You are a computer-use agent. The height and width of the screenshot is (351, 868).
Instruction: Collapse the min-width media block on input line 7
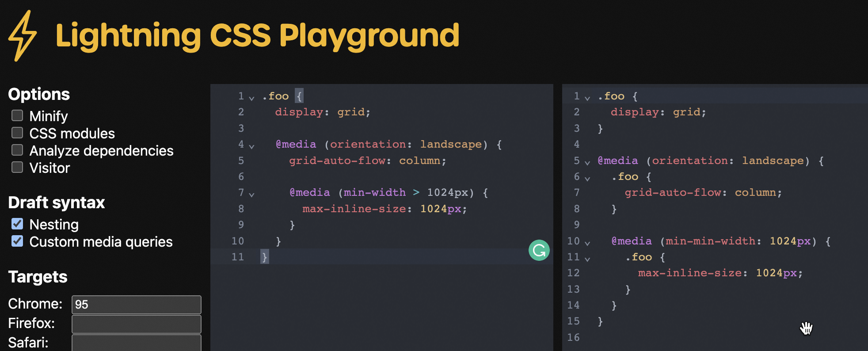(x=251, y=194)
